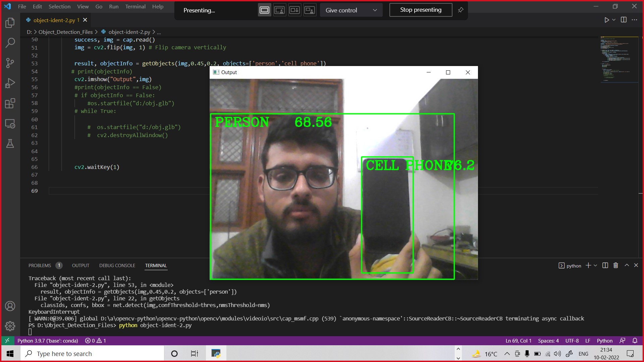Open Run and Debug view

coord(10,83)
